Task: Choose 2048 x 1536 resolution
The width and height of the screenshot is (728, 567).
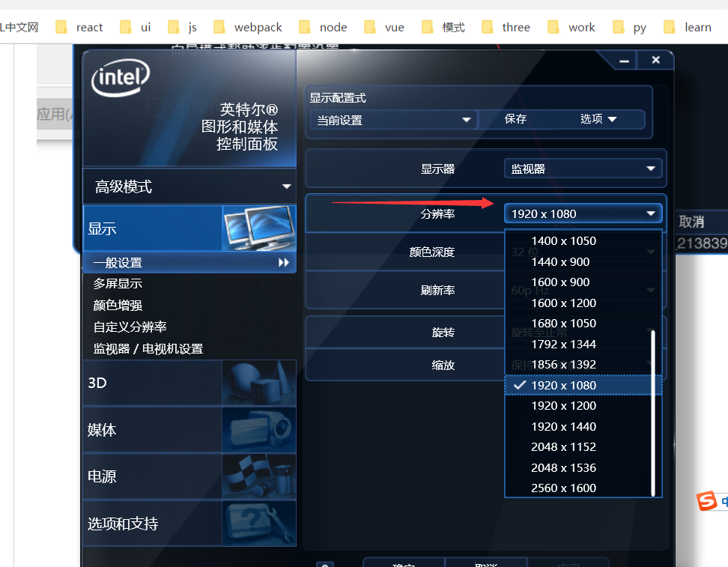Action: click(x=578, y=467)
